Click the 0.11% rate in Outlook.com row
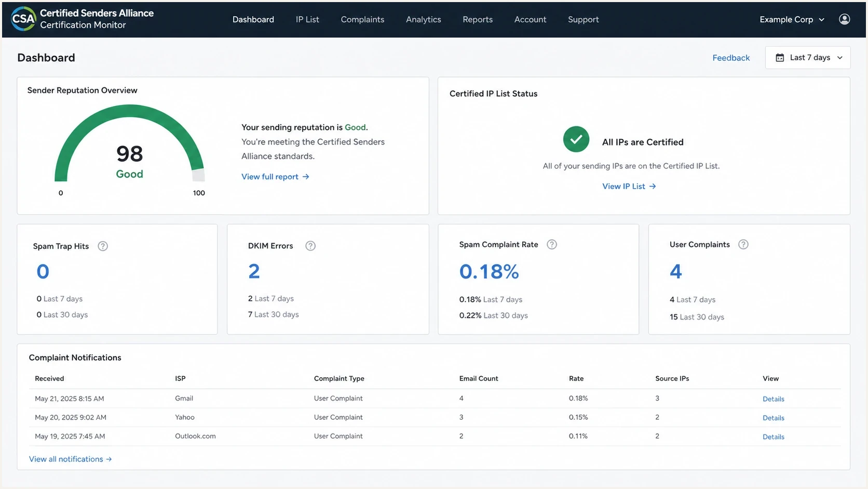The image size is (868, 489). point(578,436)
